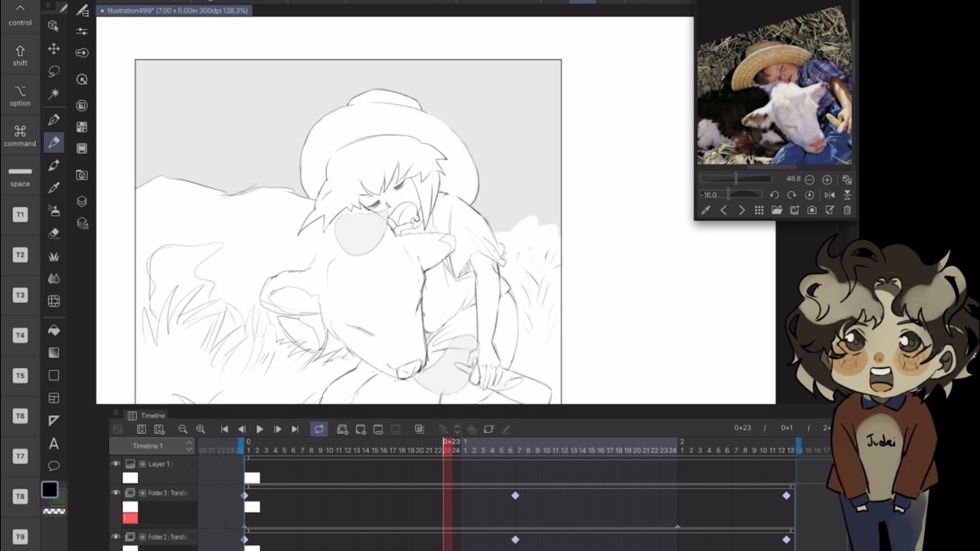The image size is (980, 551).
Task: Select the highlighted Pencil tool
Action: [x=54, y=142]
